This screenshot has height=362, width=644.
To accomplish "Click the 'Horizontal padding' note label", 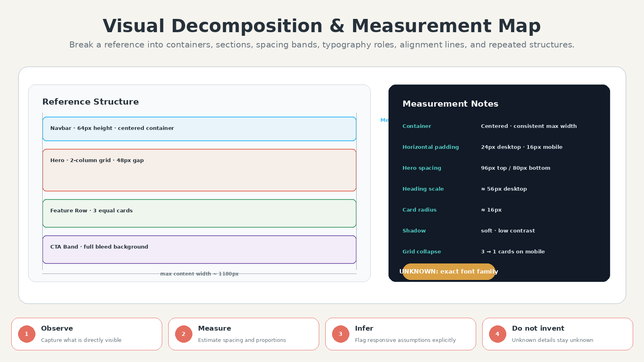I will [431, 147].
